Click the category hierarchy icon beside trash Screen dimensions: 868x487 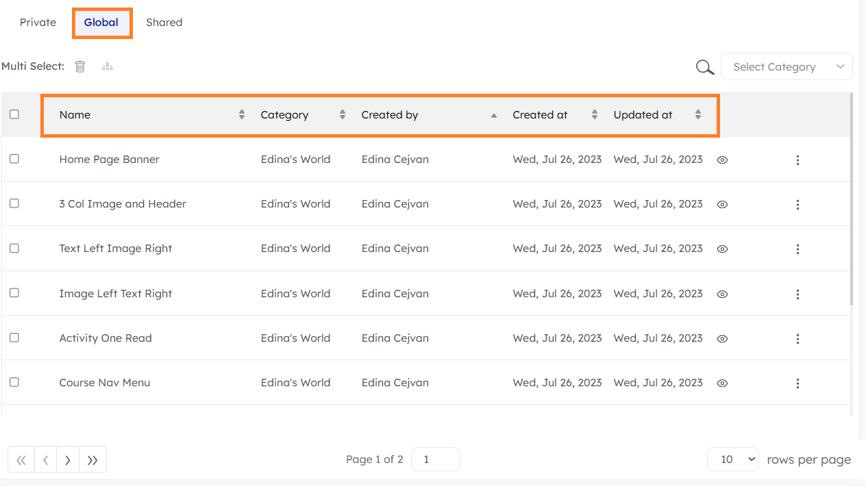[x=108, y=66]
